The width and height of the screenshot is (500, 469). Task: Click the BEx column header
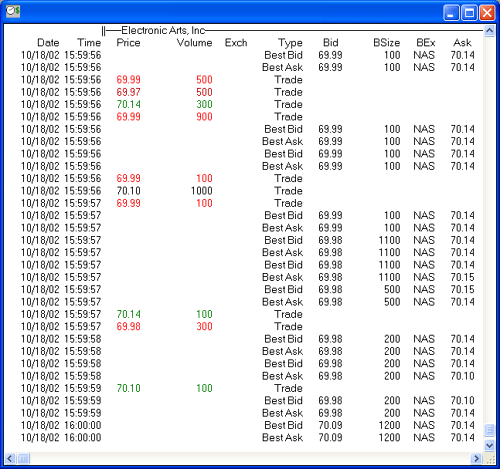[x=426, y=43]
